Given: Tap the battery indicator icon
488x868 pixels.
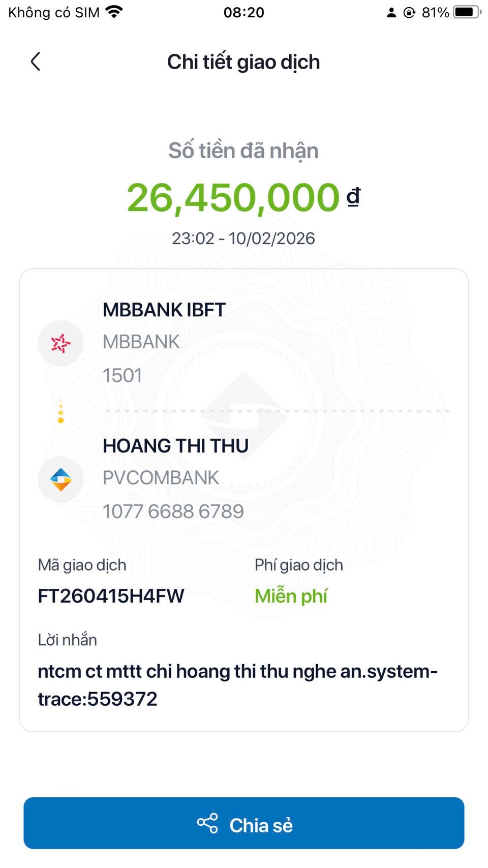Looking at the screenshot, I should coord(467,12).
